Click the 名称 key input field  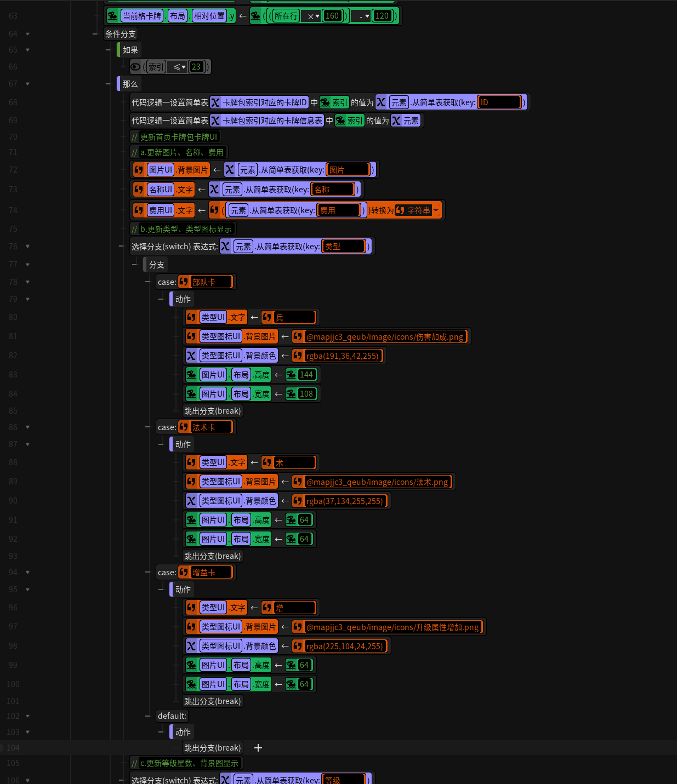(333, 190)
